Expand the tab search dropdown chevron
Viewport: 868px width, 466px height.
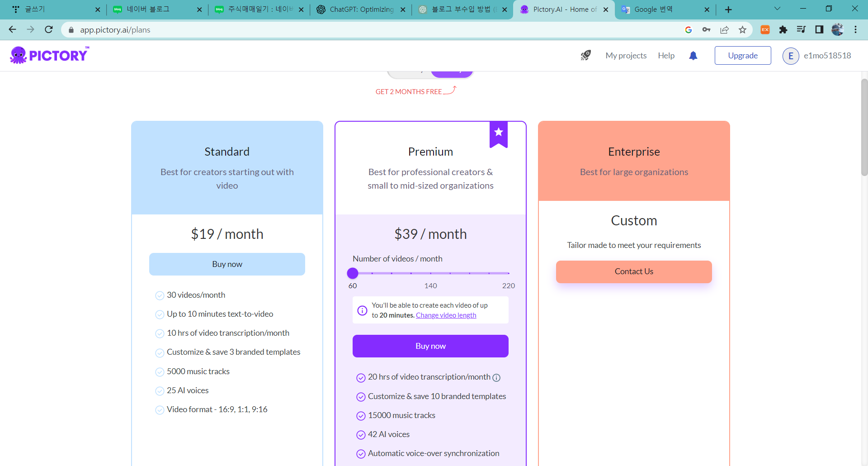777,9
